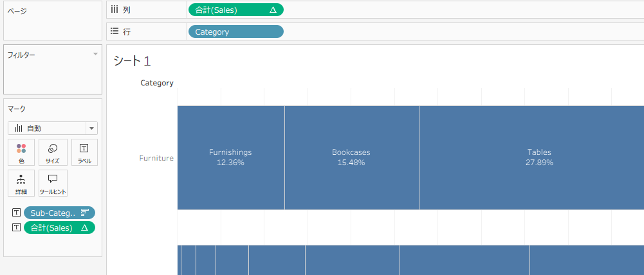Click the シート 1 sheet title
This screenshot has width=644, height=275.
(133, 61)
